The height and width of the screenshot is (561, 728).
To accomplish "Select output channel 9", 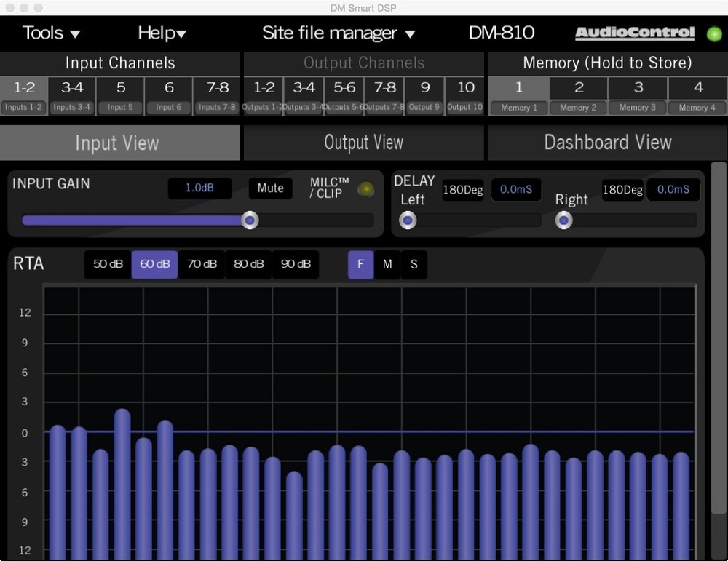I will [x=424, y=96].
